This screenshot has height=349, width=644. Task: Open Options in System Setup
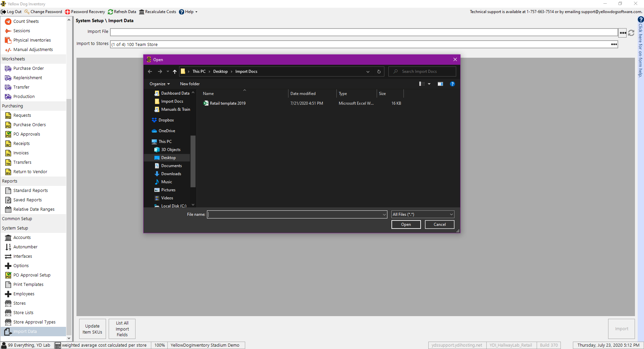(21, 265)
